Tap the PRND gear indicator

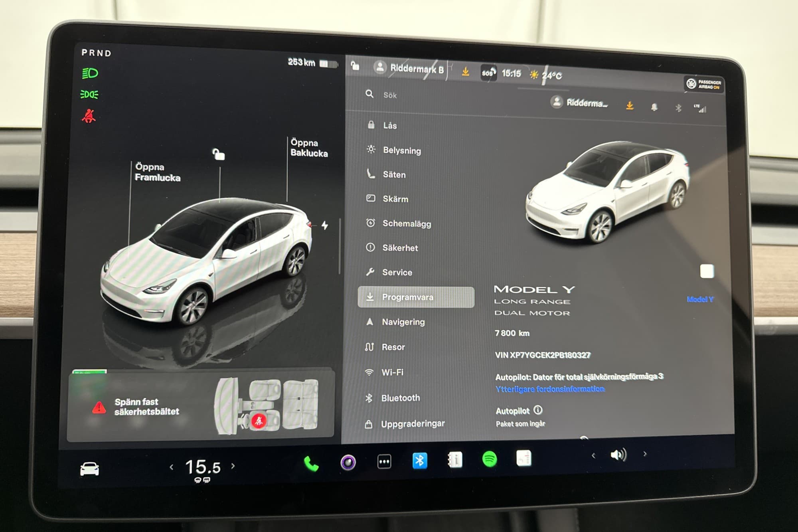pyautogui.click(x=96, y=53)
